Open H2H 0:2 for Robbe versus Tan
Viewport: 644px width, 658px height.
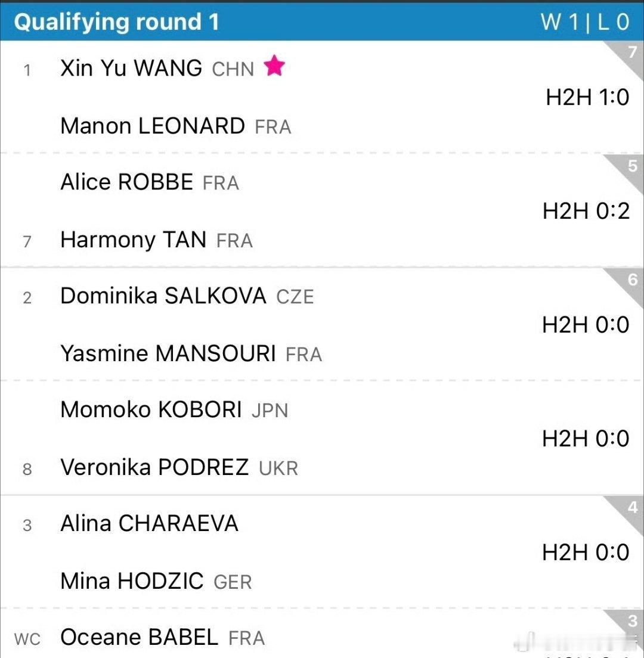589,211
